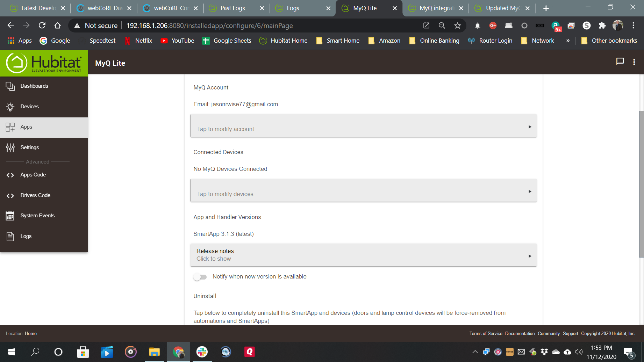Open the Hubitat chat/feedback icon

620,61
